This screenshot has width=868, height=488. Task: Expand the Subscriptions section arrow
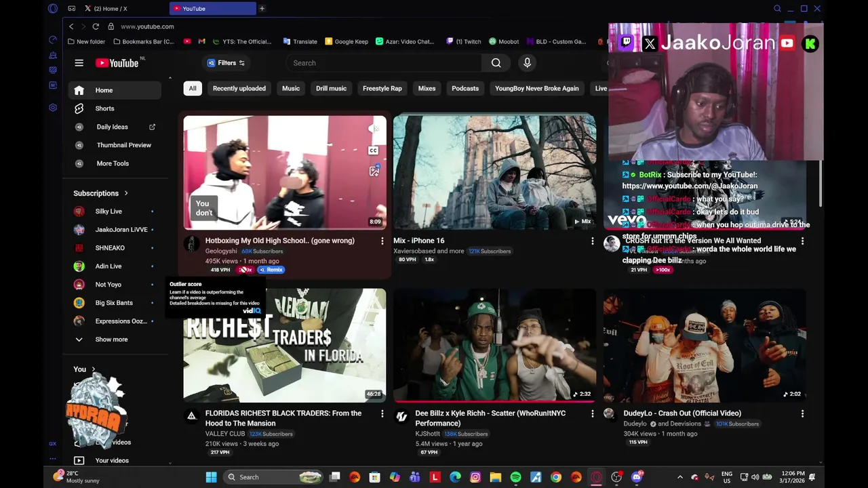[126, 193]
